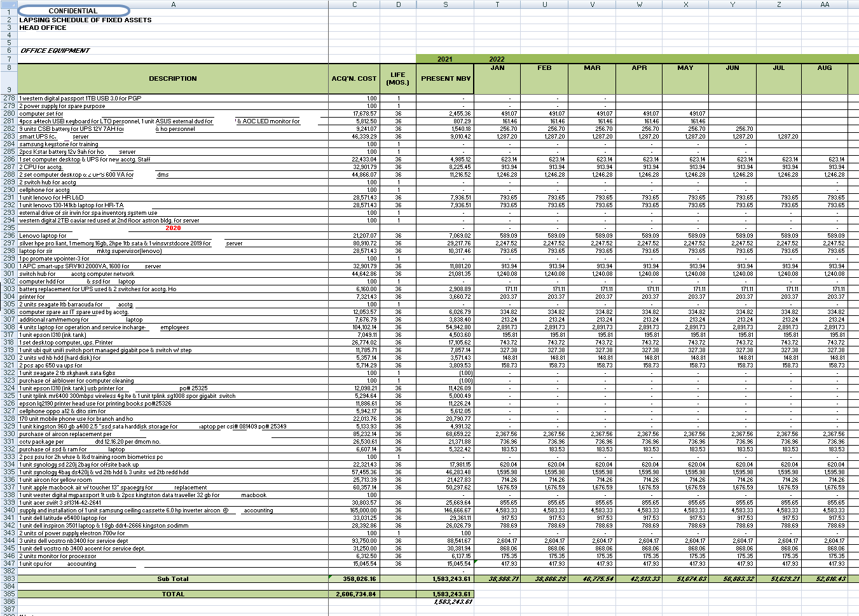Click the DESCRIPTION header cell
The width and height of the screenshot is (859, 616).
click(x=173, y=79)
